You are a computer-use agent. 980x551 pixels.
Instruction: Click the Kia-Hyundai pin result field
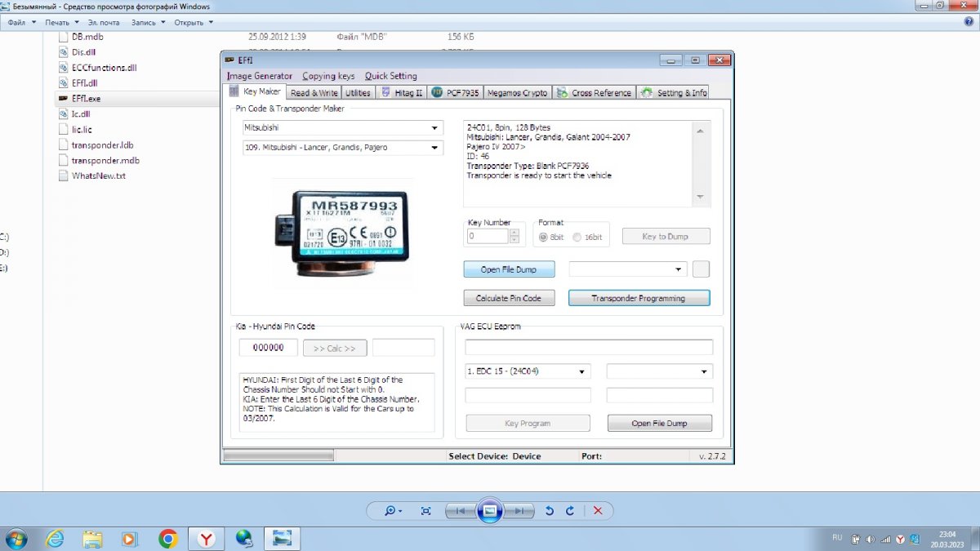[x=403, y=348]
